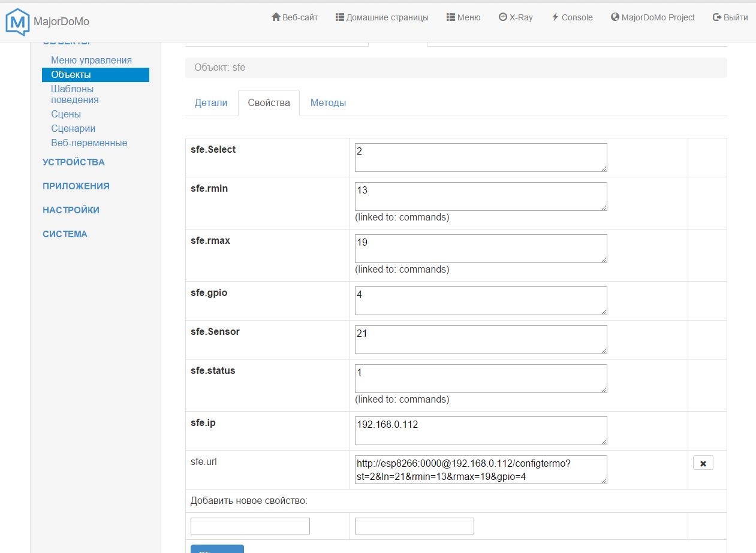The height and width of the screenshot is (553, 756).
Task: Expand the ПРИЛОЖЕНИЯ sidebar section
Action: [x=76, y=186]
